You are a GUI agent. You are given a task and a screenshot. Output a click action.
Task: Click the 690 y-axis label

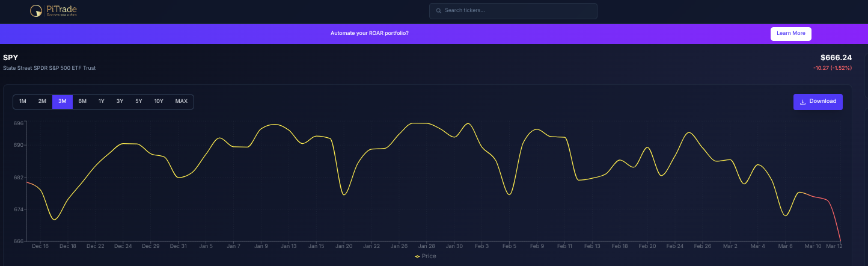click(x=19, y=146)
